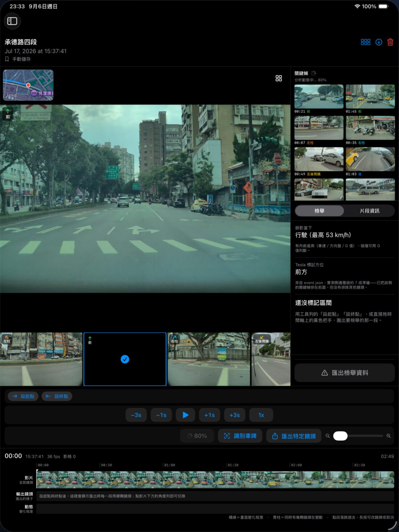Click the main front camera video
The image size is (399, 532).
(145, 199)
